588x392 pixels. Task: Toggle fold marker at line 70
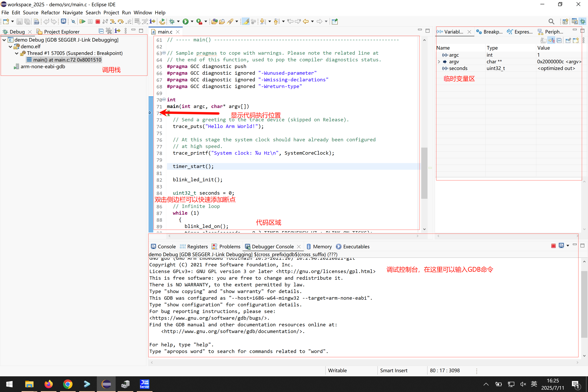click(164, 100)
